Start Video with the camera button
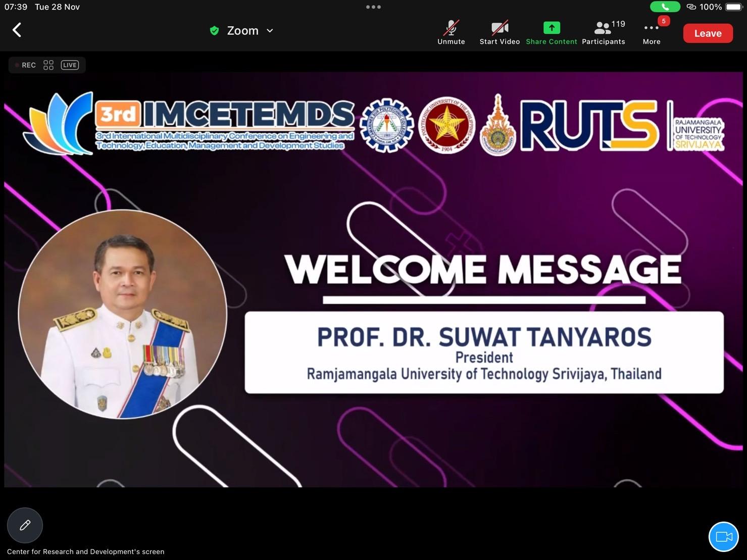Viewport: 747px width, 560px height. [x=500, y=33]
